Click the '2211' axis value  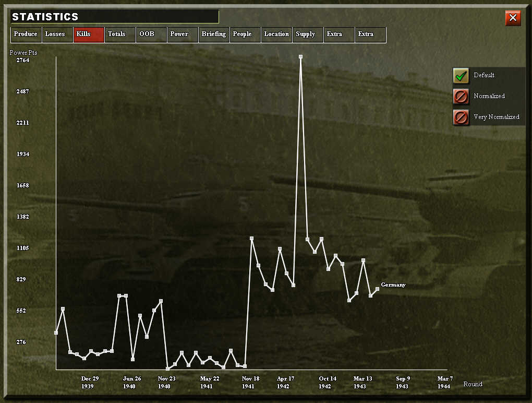23,123
